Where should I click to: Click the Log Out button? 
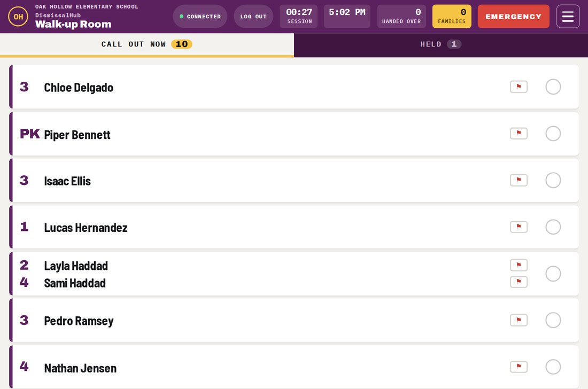[253, 17]
